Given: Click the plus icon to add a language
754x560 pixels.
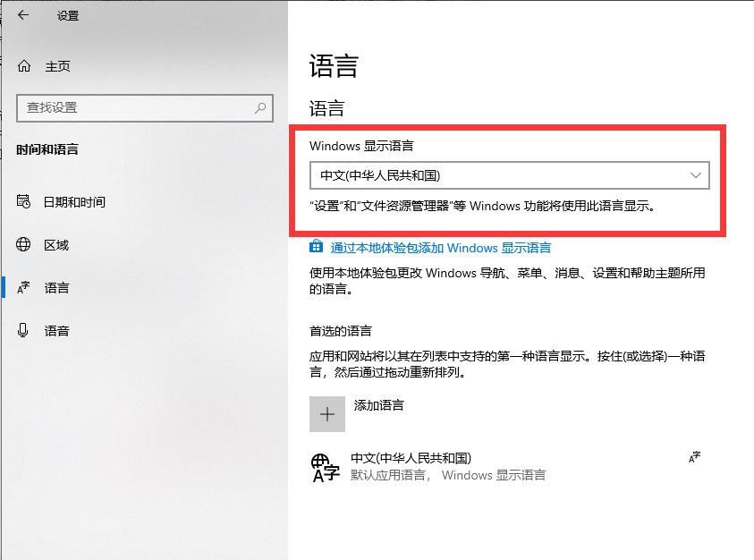Looking at the screenshot, I should pos(327,414).
